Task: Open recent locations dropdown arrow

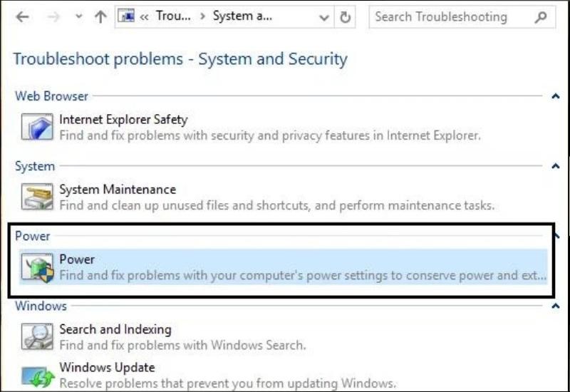Action: 78,16
